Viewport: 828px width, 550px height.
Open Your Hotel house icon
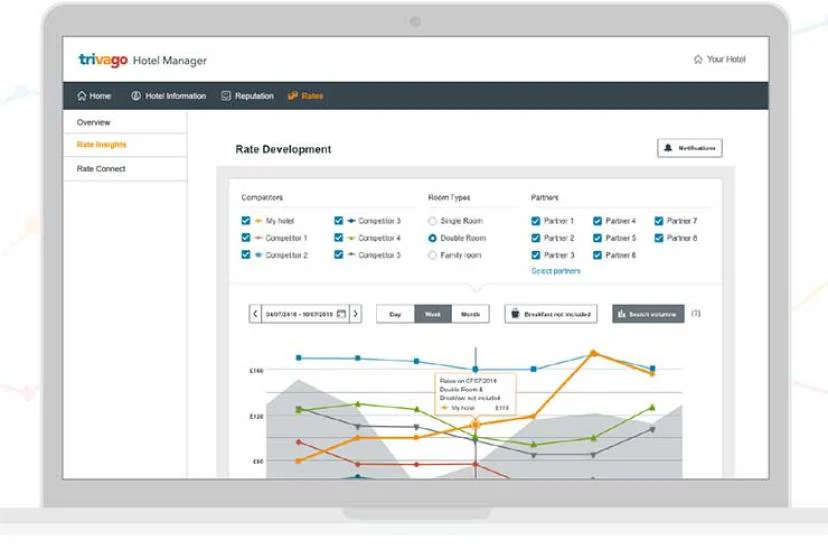click(x=698, y=59)
